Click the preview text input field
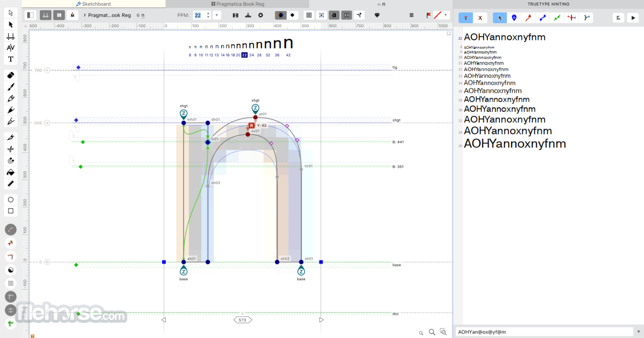 [545, 331]
